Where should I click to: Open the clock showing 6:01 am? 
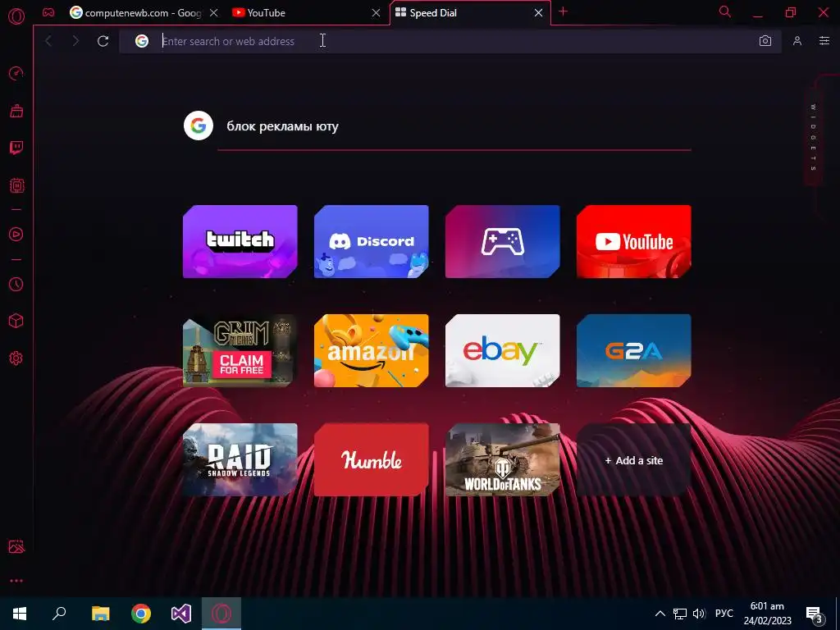click(767, 614)
